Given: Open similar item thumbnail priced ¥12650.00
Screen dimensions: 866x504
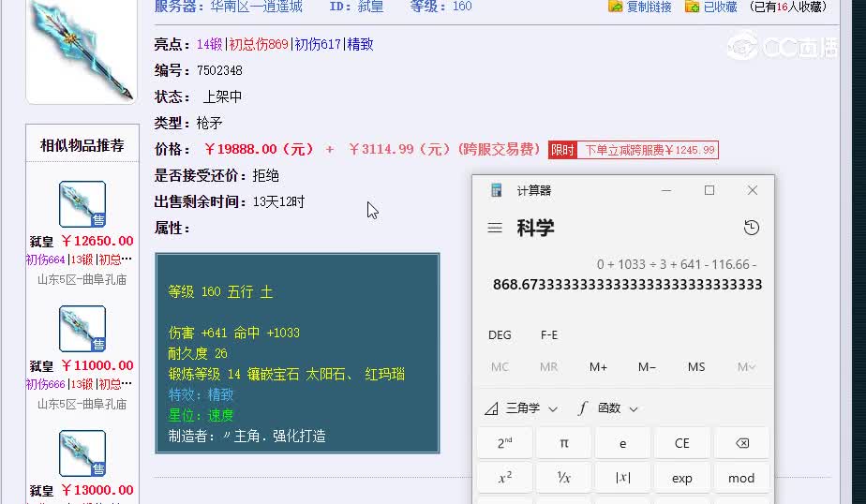Looking at the screenshot, I should click(82, 204).
